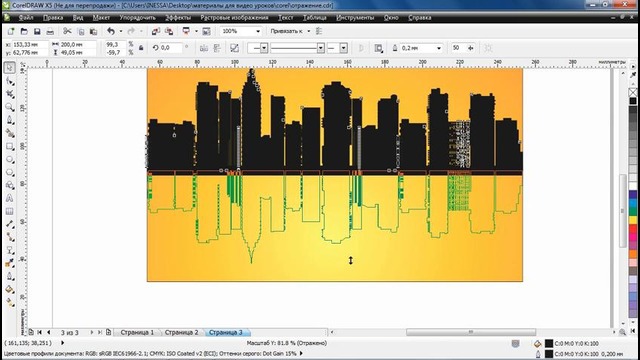Go to the previous page arrow
The height and width of the screenshot is (360, 640).
coord(49,332)
